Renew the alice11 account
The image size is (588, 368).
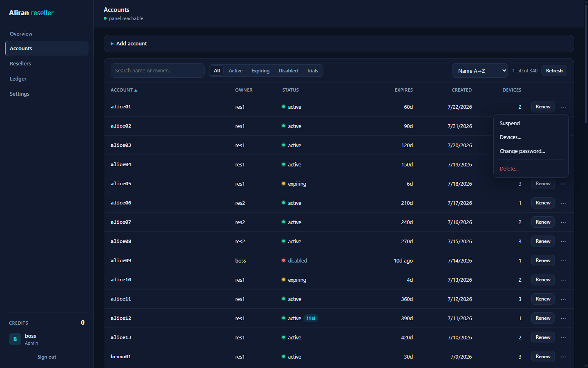tap(543, 299)
